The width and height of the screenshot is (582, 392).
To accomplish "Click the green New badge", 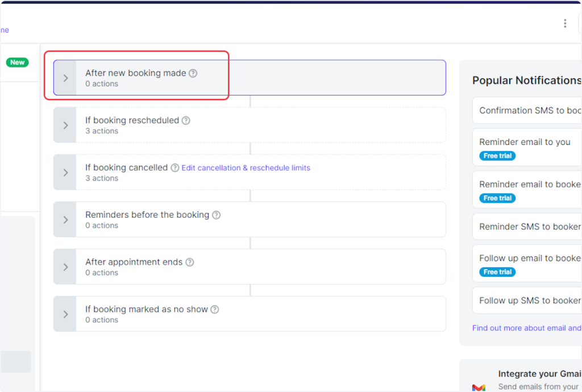I will point(17,62).
